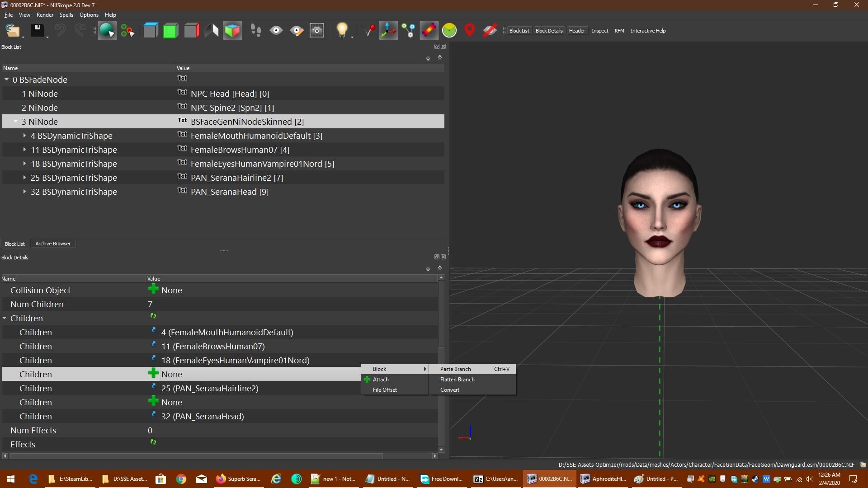Click the green front view cube icon
The width and height of the screenshot is (868, 488).
(170, 31)
